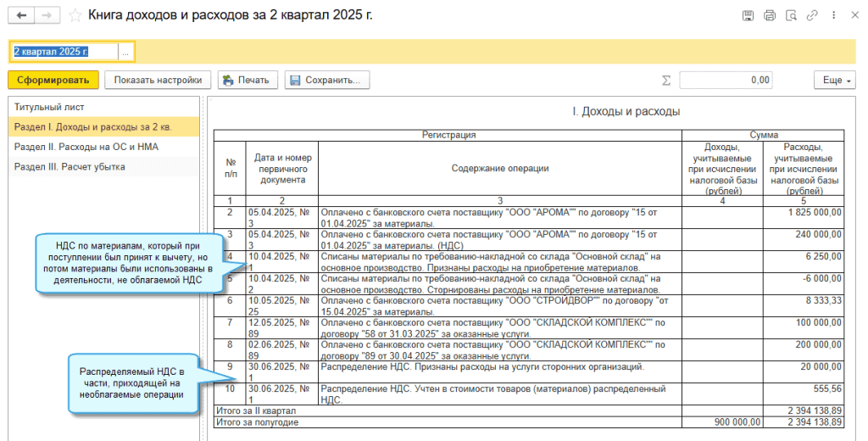Image resolution: width=868 pixels, height=441 pixels.
Task: Click the get link chain icon
Action: coord(812,15)
